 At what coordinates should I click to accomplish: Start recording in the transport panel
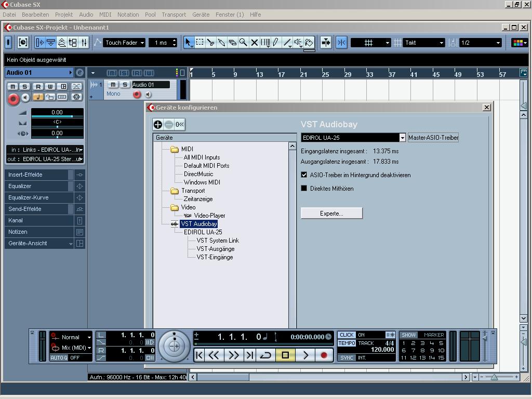pos(324,355)
